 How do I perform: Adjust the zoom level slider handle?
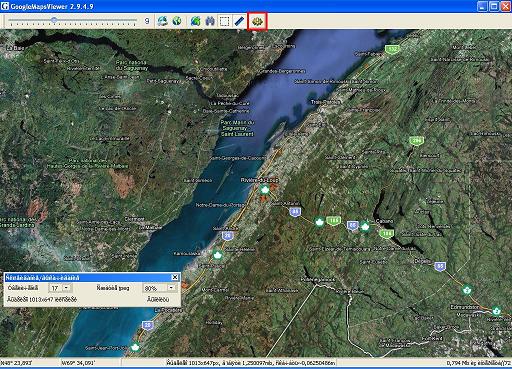click(x=54, y=20)
